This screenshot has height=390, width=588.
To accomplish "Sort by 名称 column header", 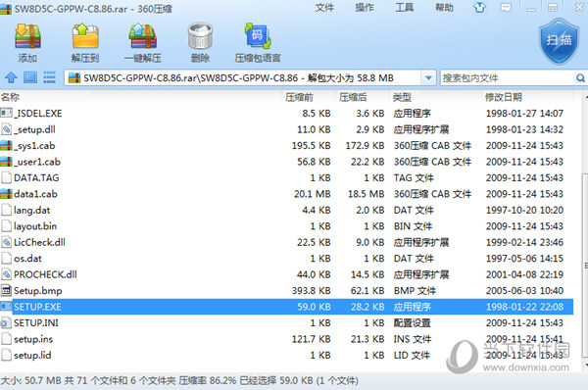I will (x=10, y=97).
